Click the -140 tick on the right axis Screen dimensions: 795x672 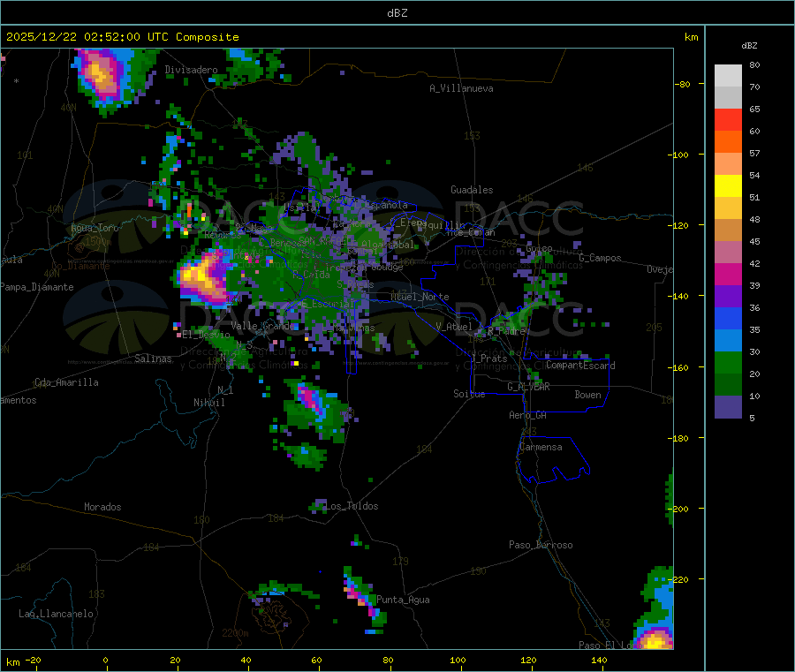click(680, 296)
